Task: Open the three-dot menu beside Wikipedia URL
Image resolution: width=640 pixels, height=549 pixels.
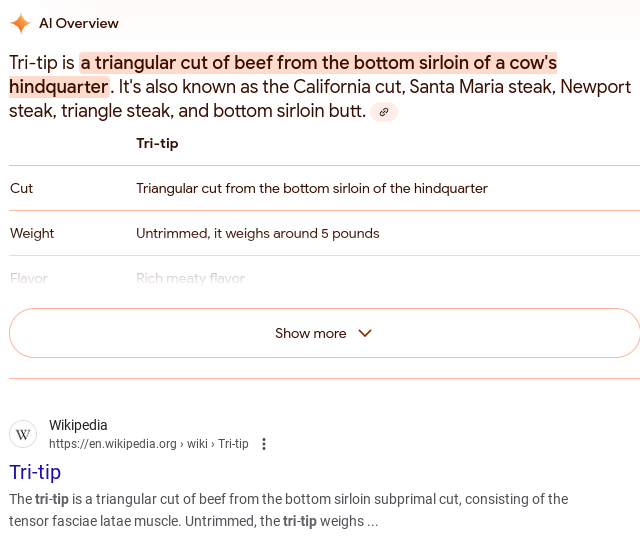Action: [x=264, y=444]
